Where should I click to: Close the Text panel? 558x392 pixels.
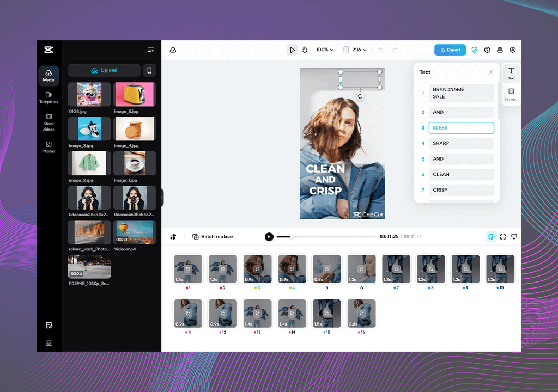491,72
